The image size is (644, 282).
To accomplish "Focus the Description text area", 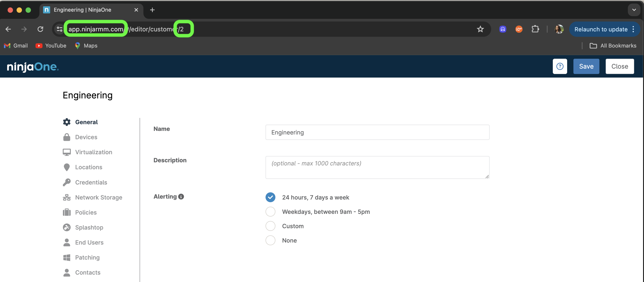I will click(377, 167).
